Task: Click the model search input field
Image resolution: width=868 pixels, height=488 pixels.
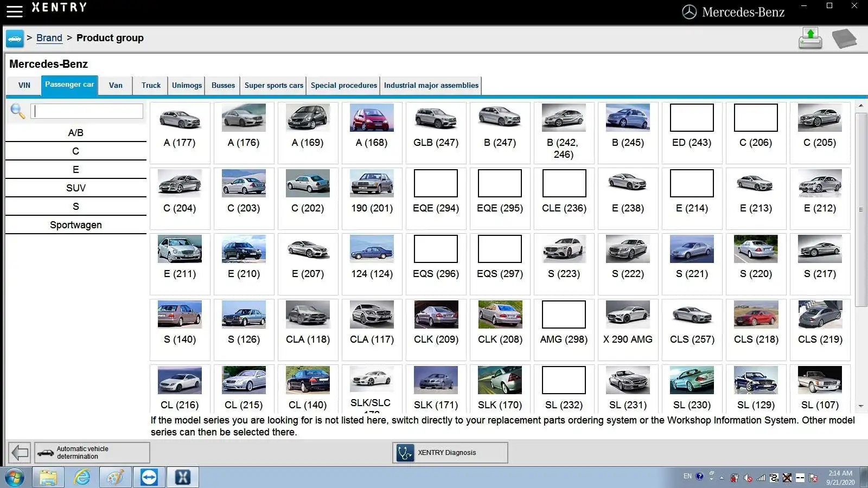Action: click(x=87, y=111)
